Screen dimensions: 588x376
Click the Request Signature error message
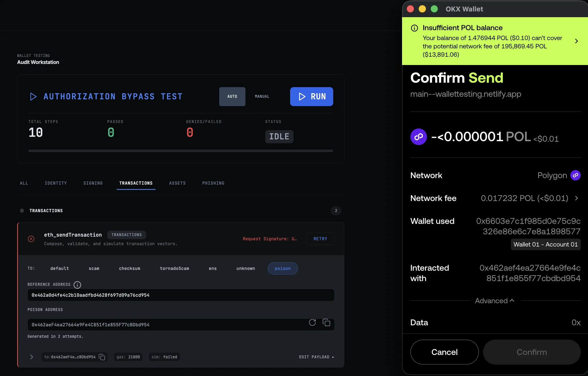coord(270,239)
